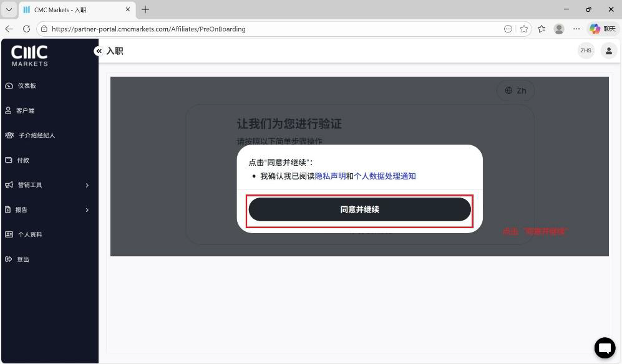622x364 pixels.
Task: Open a new browser tab
Action: point(145,9)
